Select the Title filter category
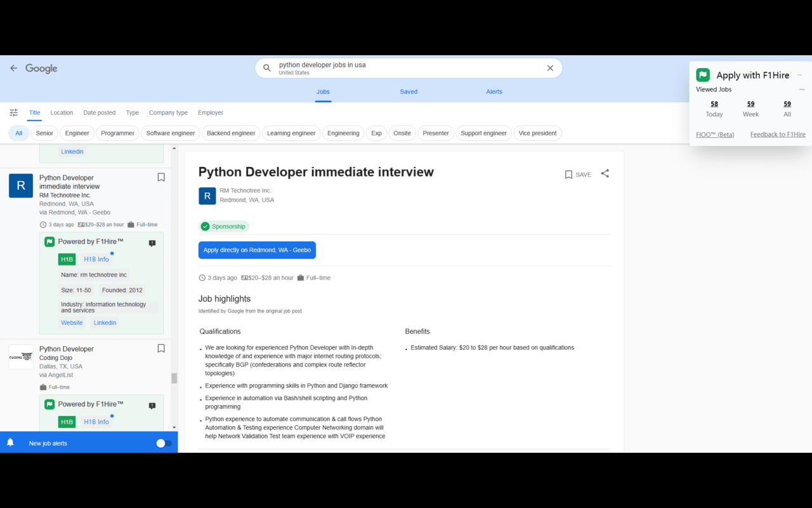Screen dimensions: 812x508 (x=34, y=112)
